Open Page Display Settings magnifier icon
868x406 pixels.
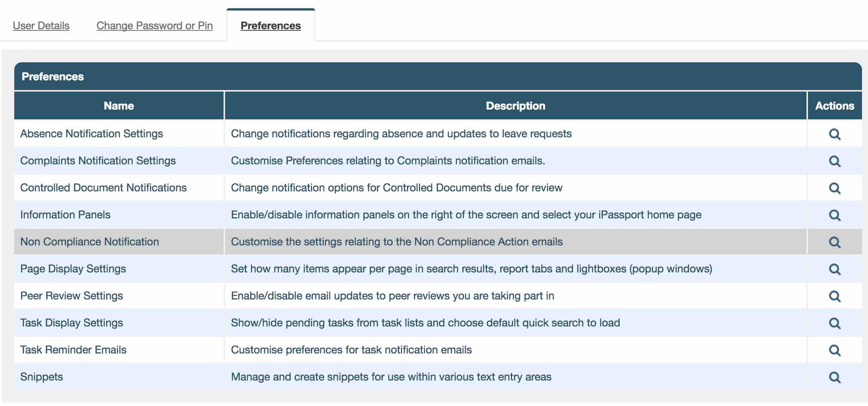(x=834, y=269)
